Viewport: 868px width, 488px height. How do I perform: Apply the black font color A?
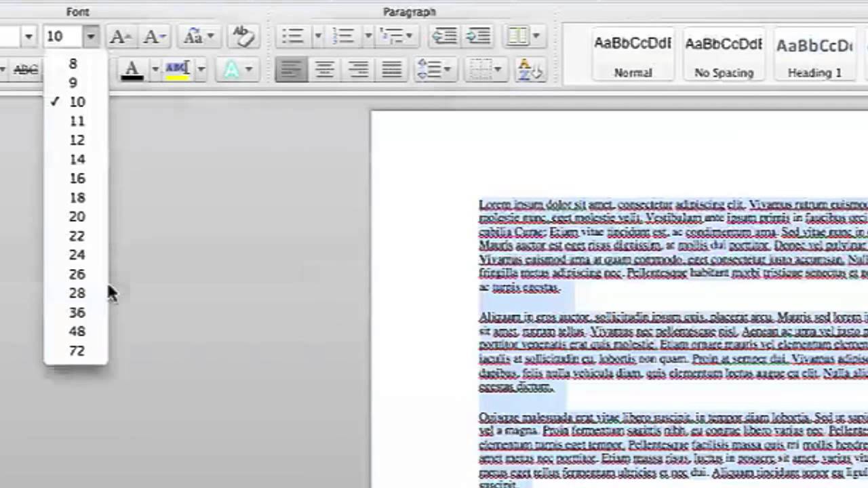[132, 69]
